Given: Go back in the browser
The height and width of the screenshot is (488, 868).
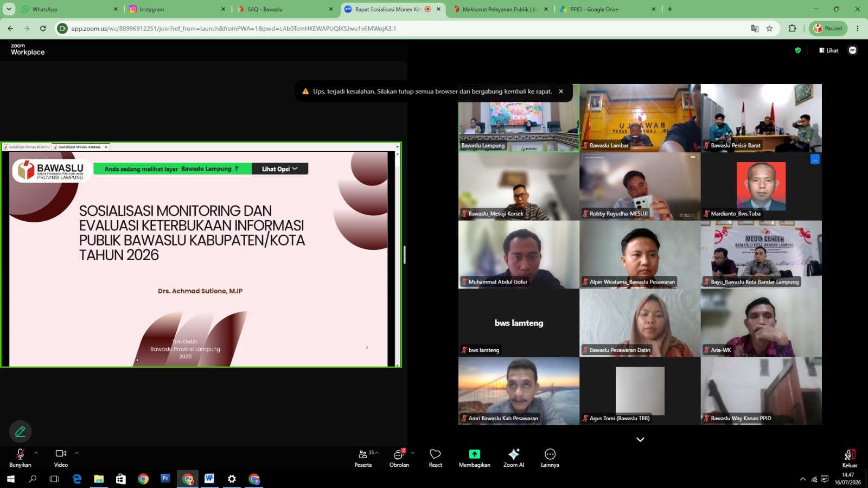Looking at the screenshot, I should [x=10, y=28].
